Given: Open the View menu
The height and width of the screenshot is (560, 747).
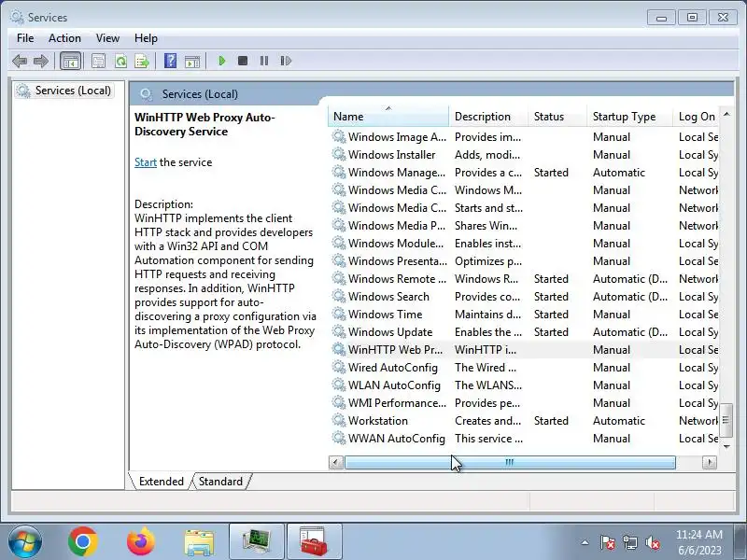Looking at the screenshot, I should tap(107, 38).
